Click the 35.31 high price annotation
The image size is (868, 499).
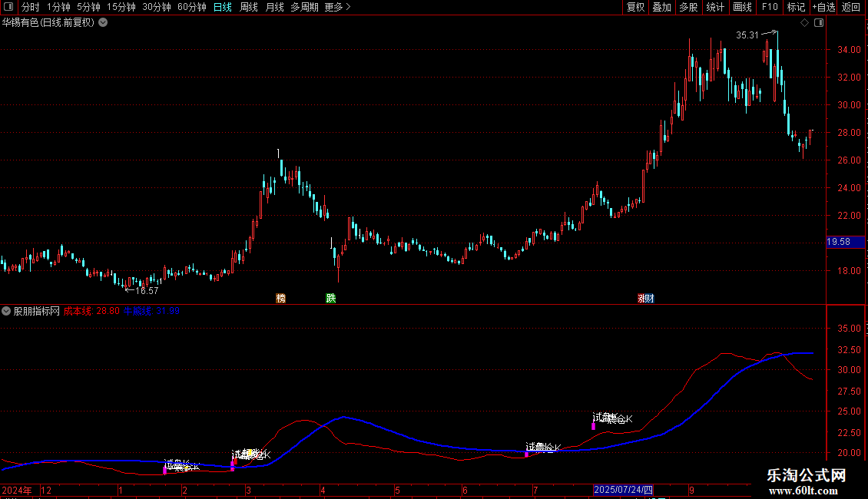(x=747, y=35)
